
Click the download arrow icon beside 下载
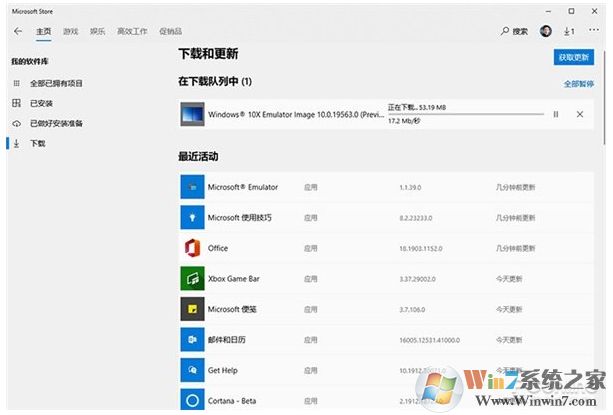16,143
